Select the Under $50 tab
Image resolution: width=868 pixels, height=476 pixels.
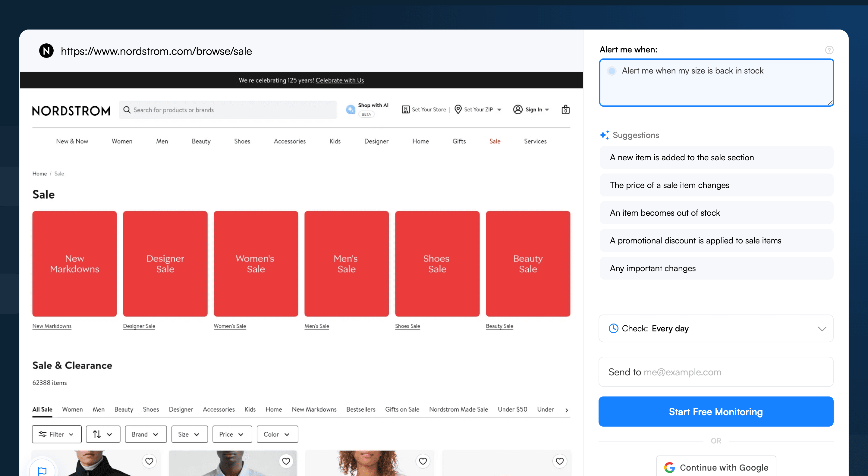[x=512, y=409]
